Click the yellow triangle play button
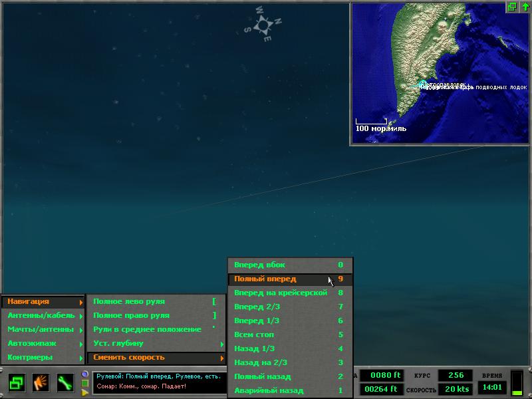The height and width of the screenshot is (399, 532). coord(85,392)
